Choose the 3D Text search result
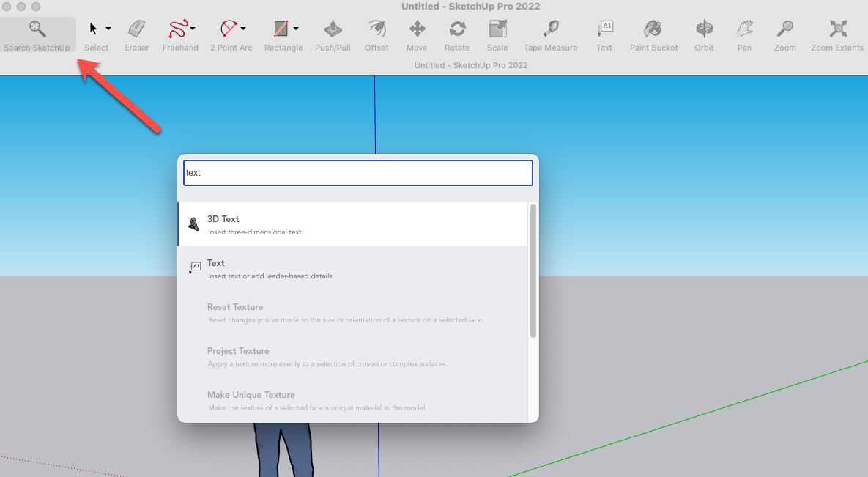The image size is (868, 477). tap(352, 224)
